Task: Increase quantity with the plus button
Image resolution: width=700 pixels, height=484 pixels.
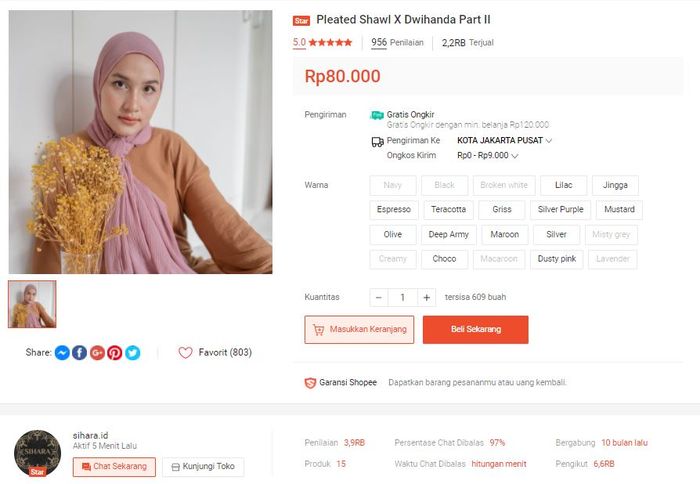Action: coord(427,297)
